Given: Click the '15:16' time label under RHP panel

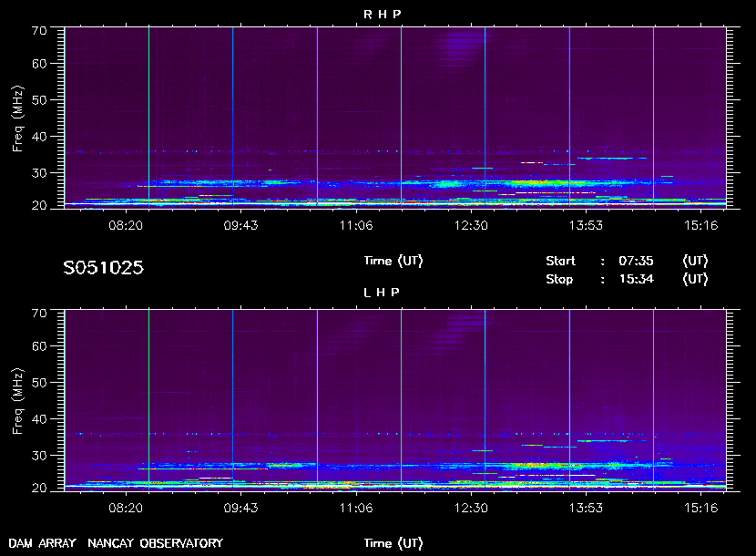Looking at the screenshot, I should tap(701, 225).
